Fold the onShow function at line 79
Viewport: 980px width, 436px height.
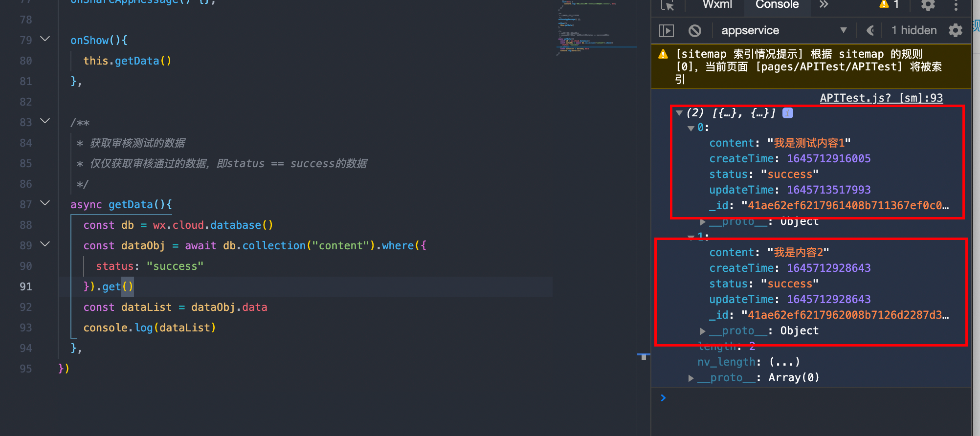(x=45, y=39)
